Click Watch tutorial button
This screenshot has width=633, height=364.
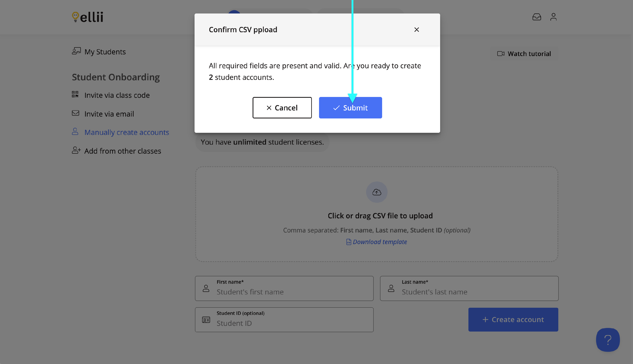click(x=524, y=54)
